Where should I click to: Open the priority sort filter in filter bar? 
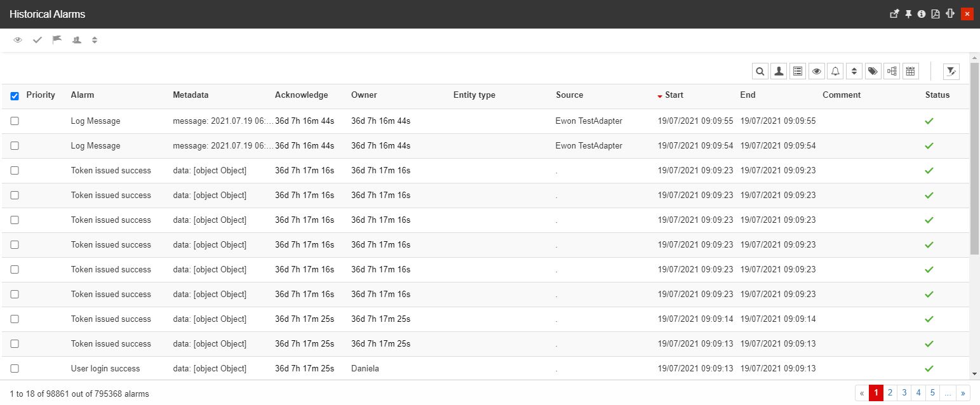(854, 72)
